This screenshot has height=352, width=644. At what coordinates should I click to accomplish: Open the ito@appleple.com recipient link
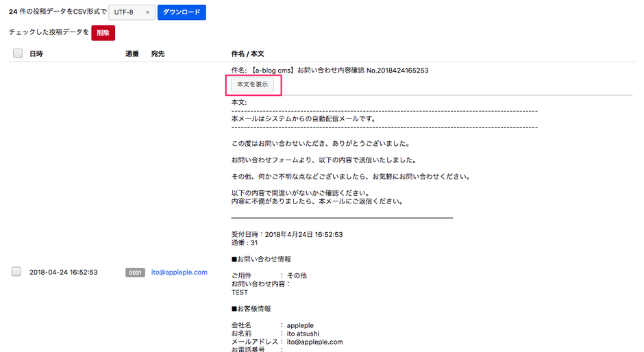point(179,273)
